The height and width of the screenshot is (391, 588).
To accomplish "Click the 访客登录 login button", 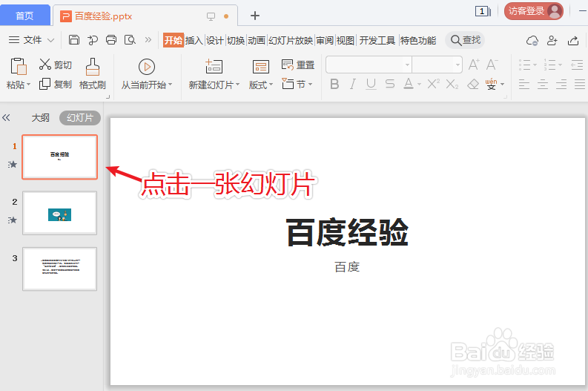I will (x=533, y=11).
